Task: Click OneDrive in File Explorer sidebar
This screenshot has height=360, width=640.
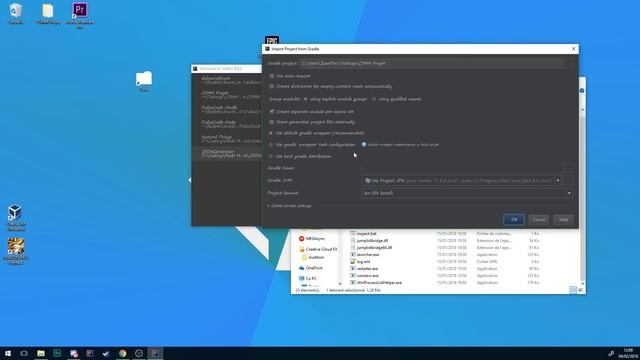Action: [x=310, y=268]
